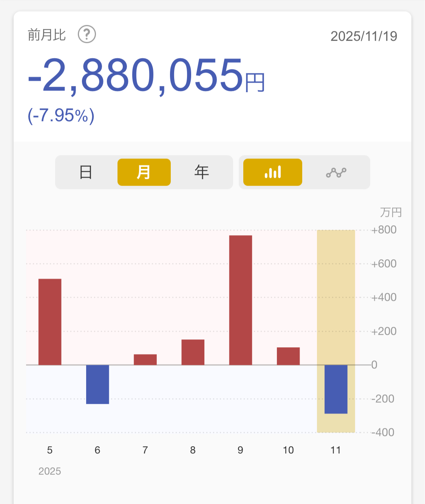Click the red bar for May
The image size is (425, 504).
(50, 322)
